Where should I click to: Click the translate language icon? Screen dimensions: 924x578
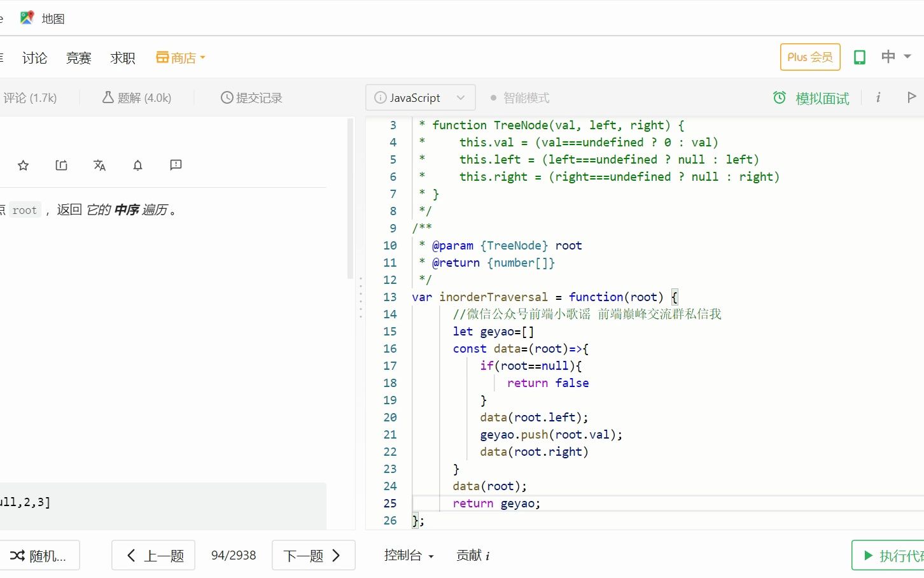(99, 166)
